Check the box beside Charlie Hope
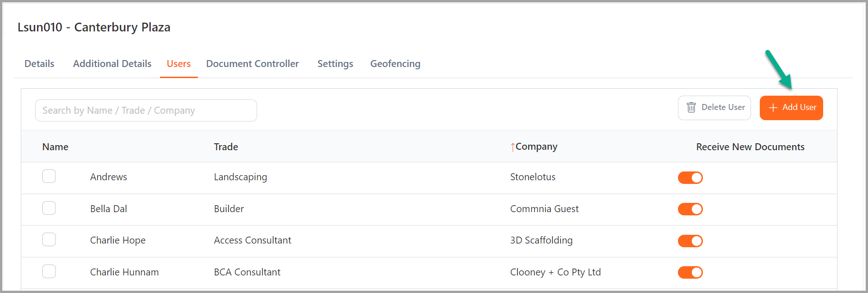The height and width of the screenshot is (293, 868). point(49,239)
